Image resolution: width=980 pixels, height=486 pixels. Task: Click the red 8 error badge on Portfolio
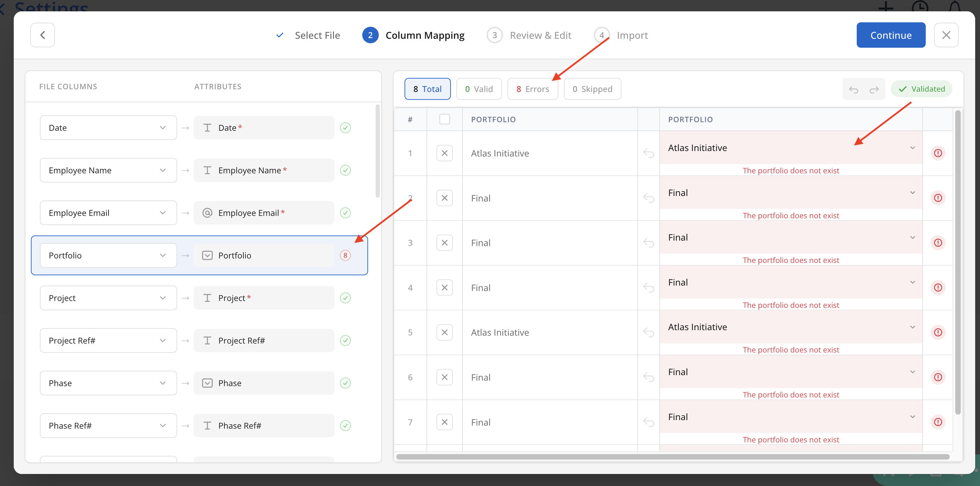345,256
